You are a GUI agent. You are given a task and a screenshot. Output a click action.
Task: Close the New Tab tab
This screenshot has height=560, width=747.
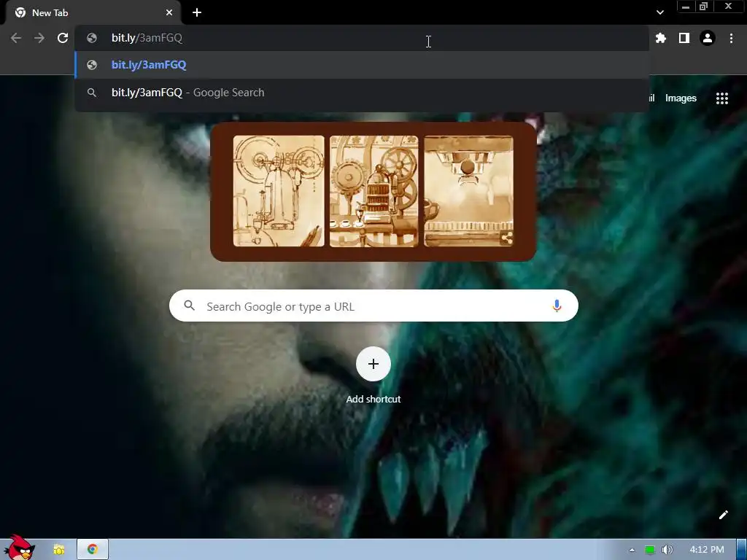[169, 13]
